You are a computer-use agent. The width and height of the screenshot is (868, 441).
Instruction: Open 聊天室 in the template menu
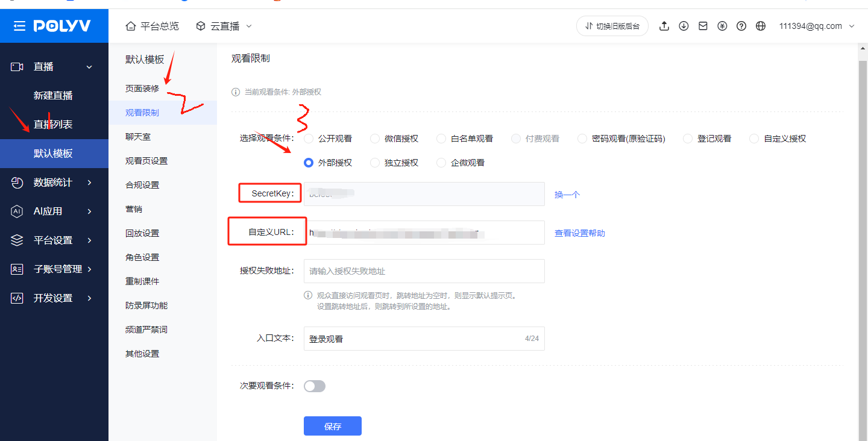point(138,137)
